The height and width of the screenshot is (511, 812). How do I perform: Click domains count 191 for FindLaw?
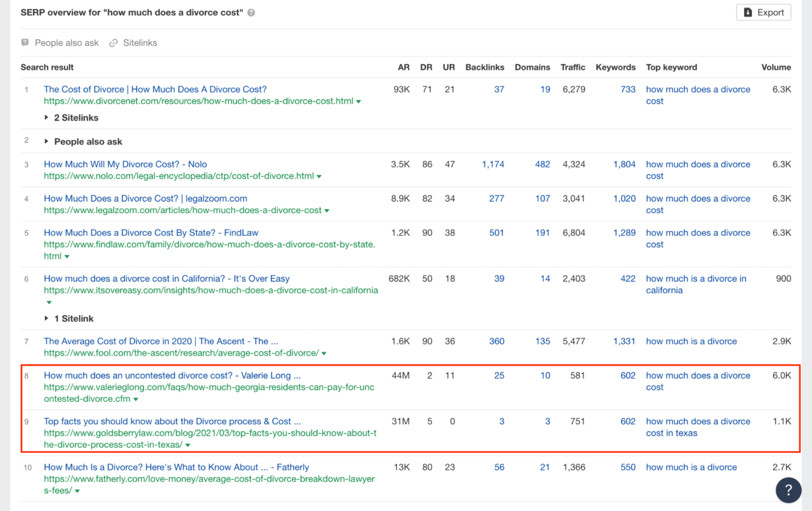[x=542, y=233]
